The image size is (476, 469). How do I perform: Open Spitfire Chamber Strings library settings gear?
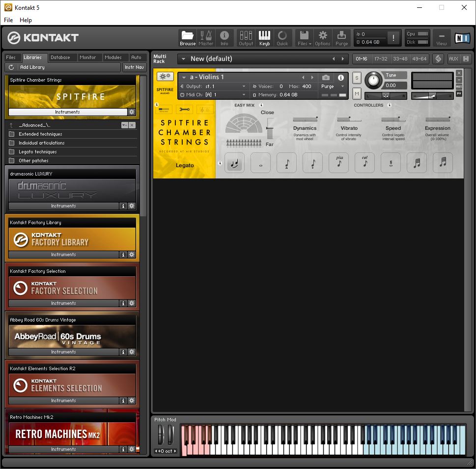[132, 112]
